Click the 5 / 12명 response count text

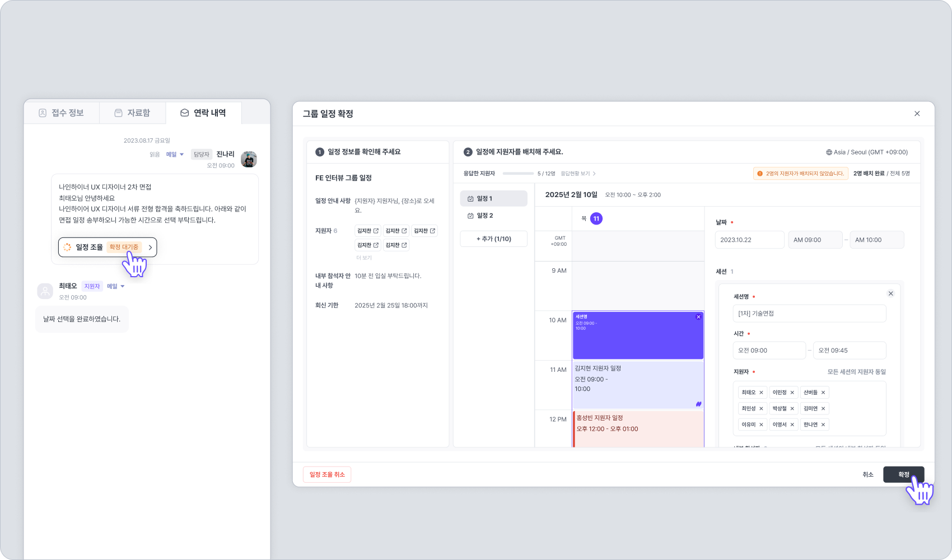click(x=547, y=174)
